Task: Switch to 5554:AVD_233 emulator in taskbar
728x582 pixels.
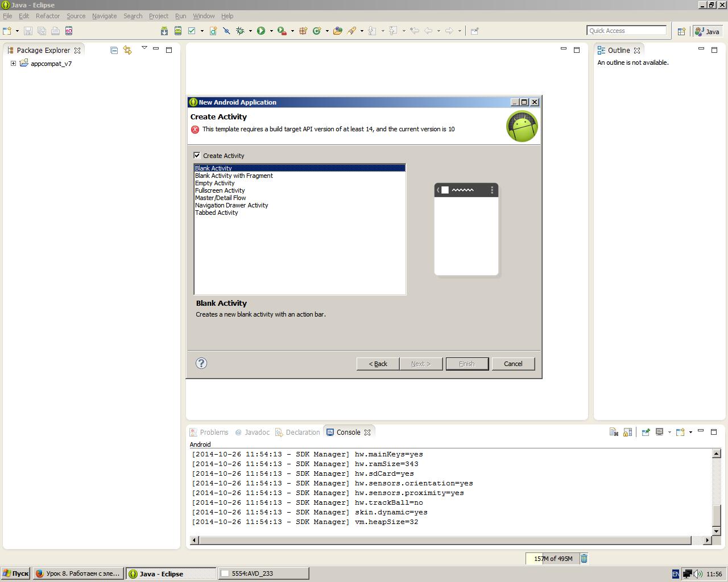Action: click(x=264, y=573)
